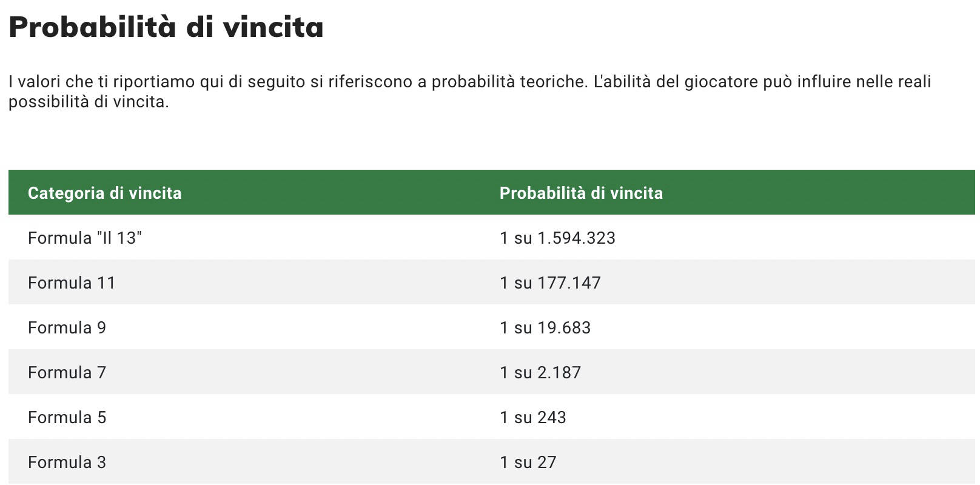This screenshot has width=980, height=485.
Task: Select the "Formula 3" category cell
Action: (67, 462)
